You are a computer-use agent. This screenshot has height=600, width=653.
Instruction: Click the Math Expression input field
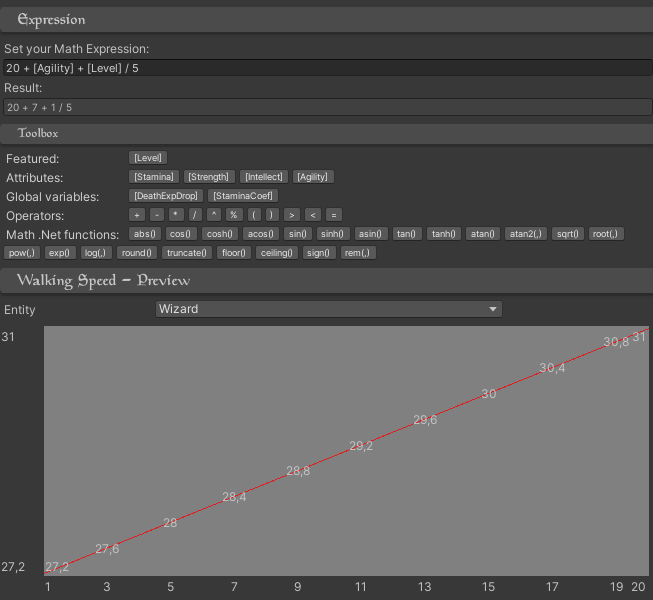[x=326, y=68]
